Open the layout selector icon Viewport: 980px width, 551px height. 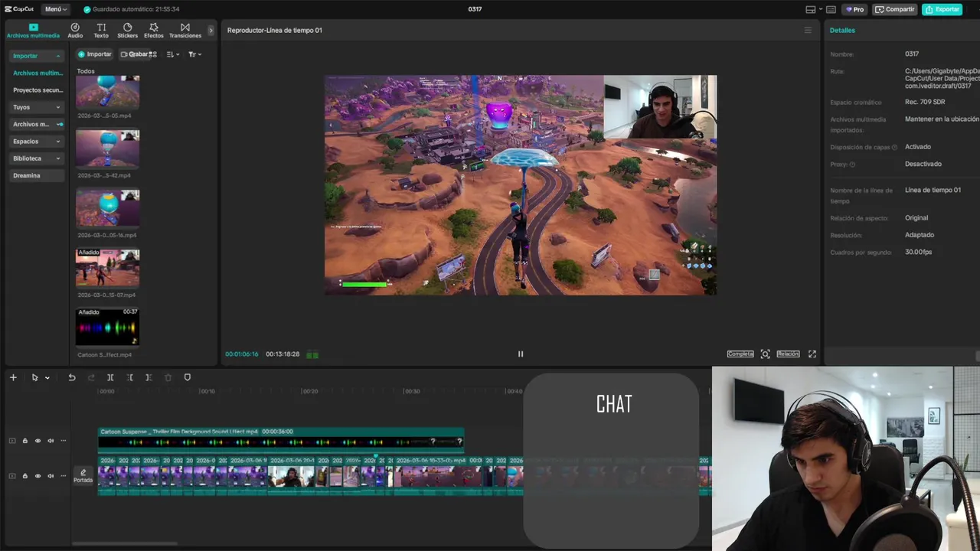click(x=810, y=9)
